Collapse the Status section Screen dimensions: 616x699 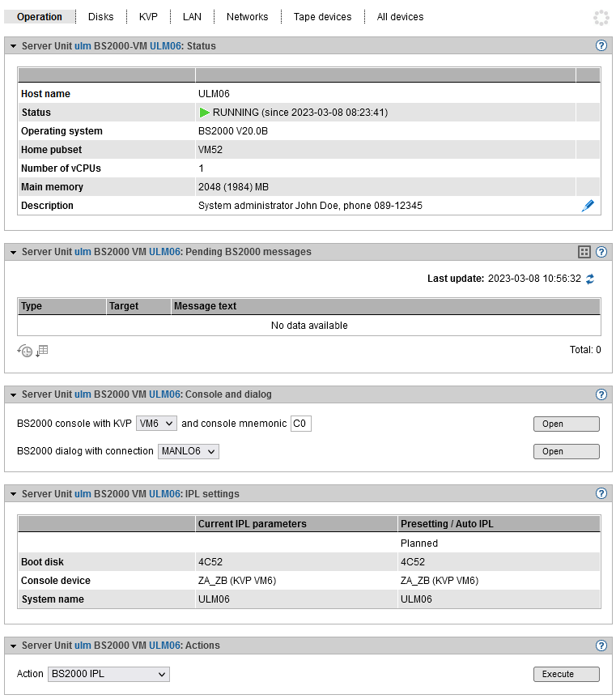pos(13,46)
